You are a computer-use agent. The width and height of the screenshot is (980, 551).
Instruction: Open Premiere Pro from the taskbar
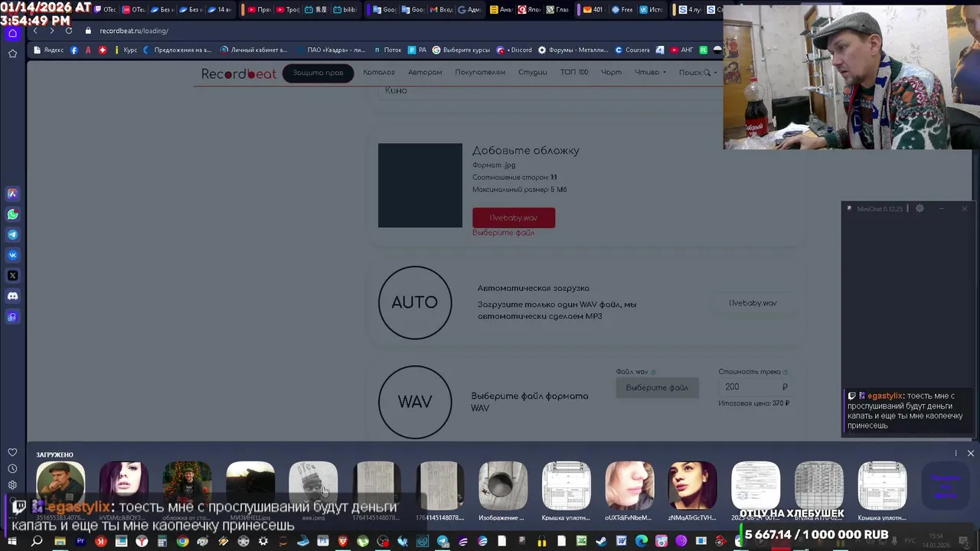pos(80,542)
